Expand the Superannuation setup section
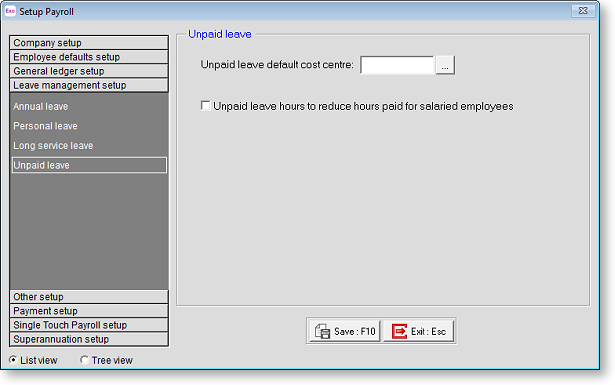615x385 pixels. (89, 339)
